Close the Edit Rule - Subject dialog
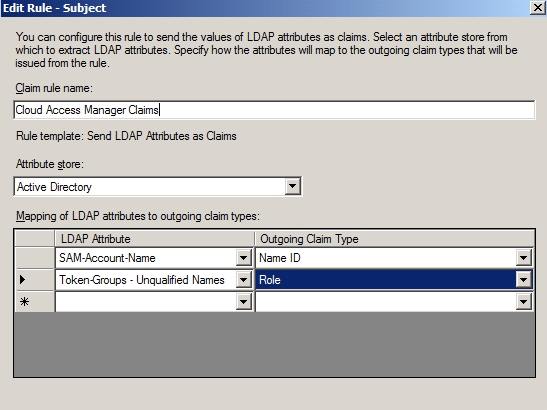Screen dimensions: 547x410 click(537, 8)
